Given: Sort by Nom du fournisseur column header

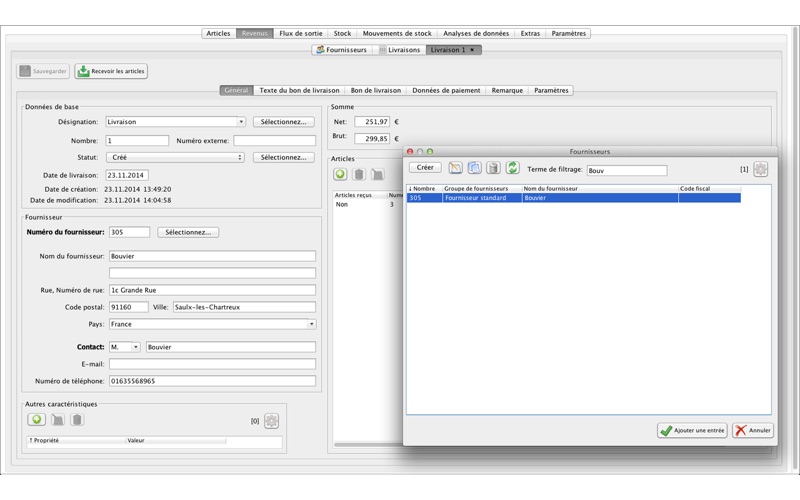Looking at the screenshot, I should tap(600, 189).
